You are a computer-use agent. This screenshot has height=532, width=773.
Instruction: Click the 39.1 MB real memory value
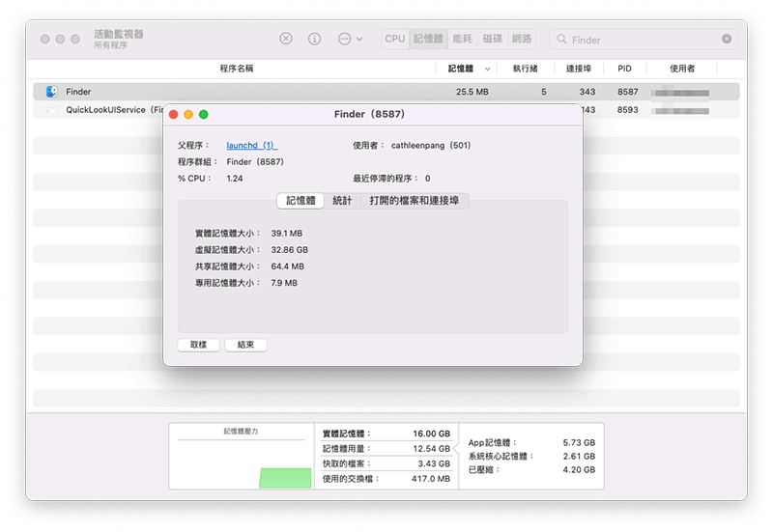pyautogui.click(x=286, y=233)
